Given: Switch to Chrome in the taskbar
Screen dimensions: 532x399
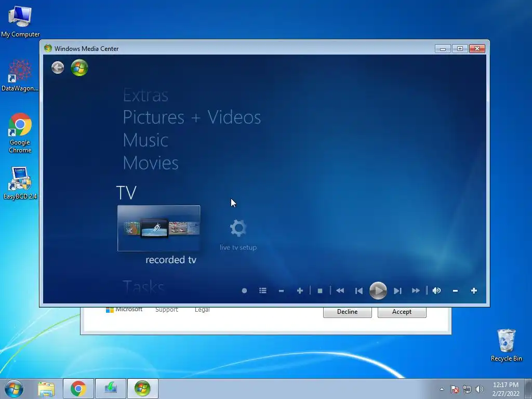Looking at the screenshot, I should click(x=78, y=389).
